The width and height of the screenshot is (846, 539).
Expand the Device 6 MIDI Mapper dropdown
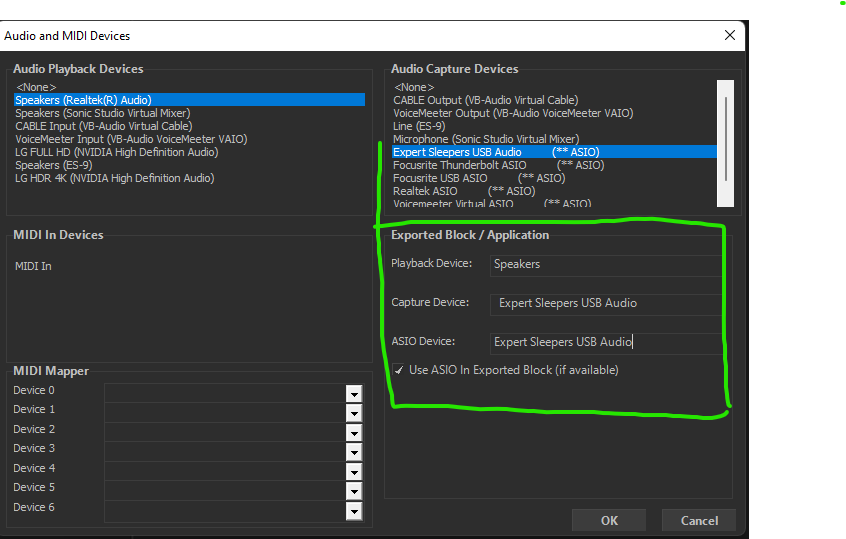pos(354,510)
